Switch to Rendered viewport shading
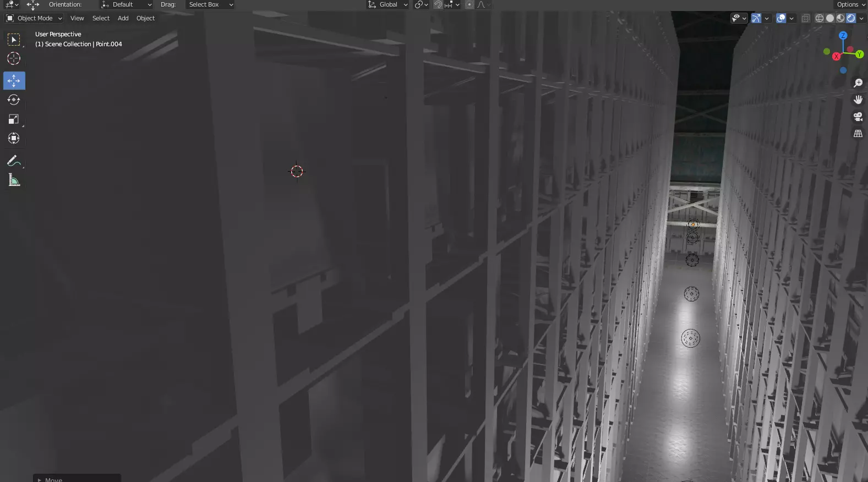The height and width of the screenshot is (482, 868). 851,18
